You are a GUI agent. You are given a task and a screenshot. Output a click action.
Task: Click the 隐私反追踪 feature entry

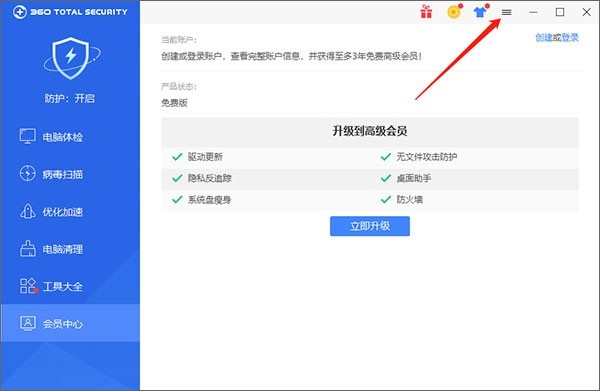pos(210,178)
